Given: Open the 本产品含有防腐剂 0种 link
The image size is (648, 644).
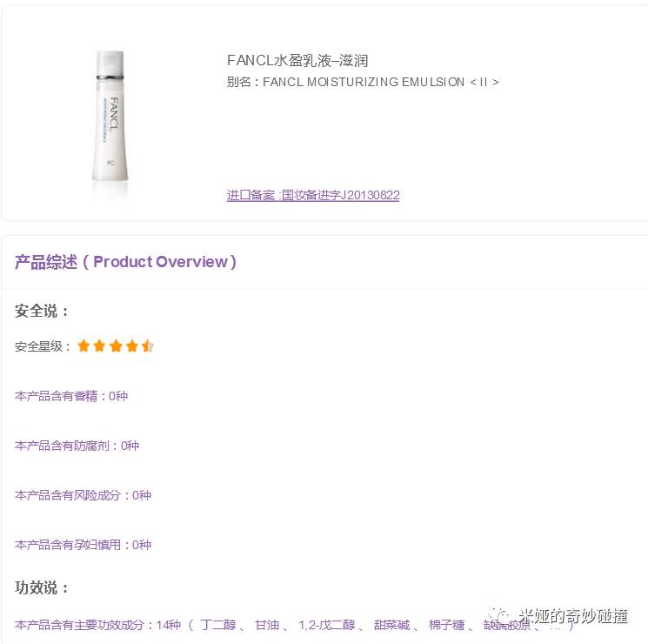Looking at the screenshot, I should tap(77, 446).
